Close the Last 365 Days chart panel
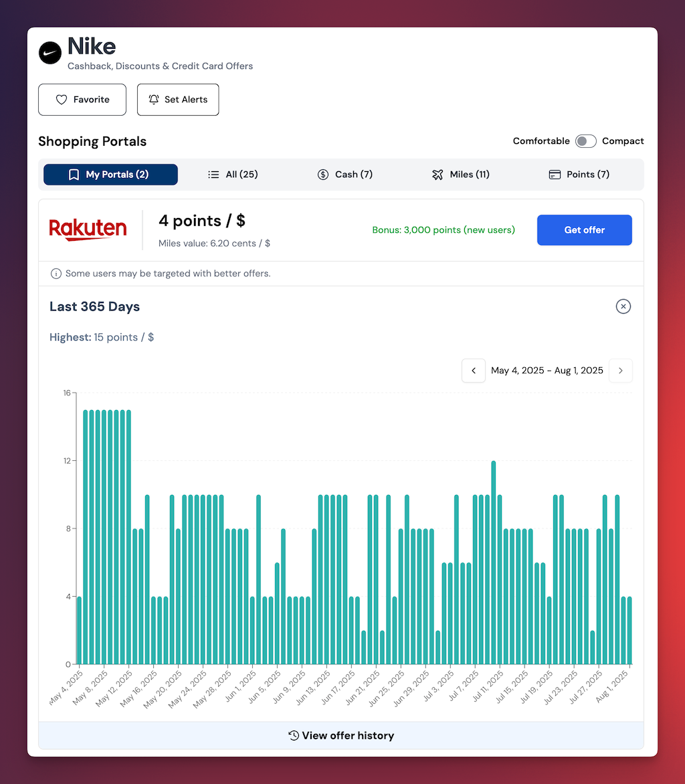The image size is (685, 784). tap(623, 306)
